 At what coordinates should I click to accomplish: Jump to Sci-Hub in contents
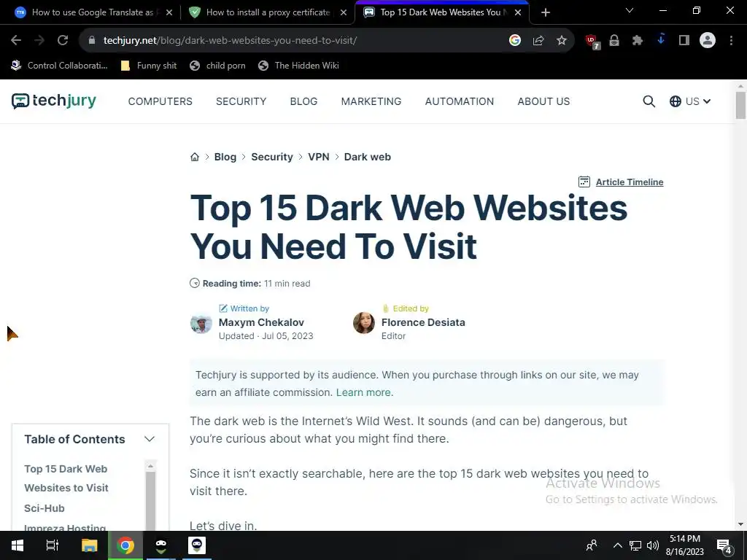44,508
